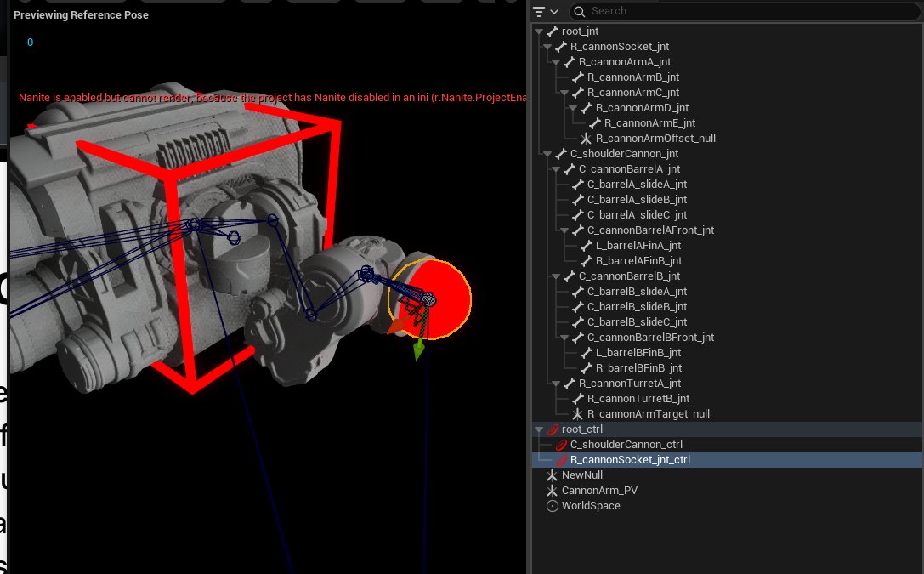Click the bone icon of C_cannonBarrelBFront_jnt
924x574 pixels.
(577, 338)
